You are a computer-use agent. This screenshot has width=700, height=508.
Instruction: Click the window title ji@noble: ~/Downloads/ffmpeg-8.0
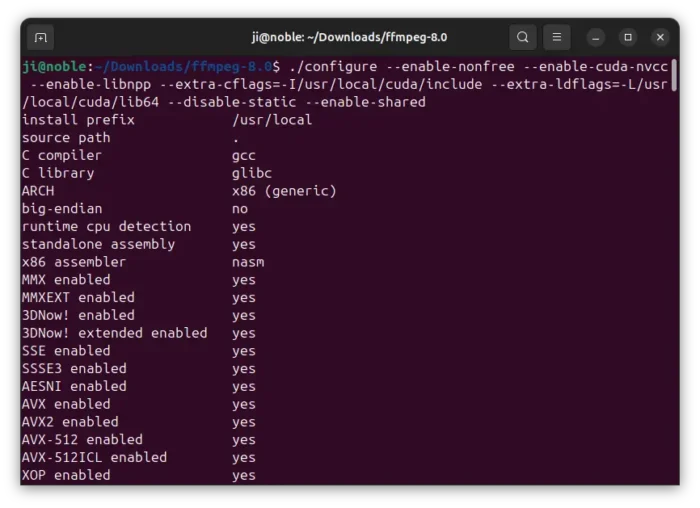click(350, 37)
